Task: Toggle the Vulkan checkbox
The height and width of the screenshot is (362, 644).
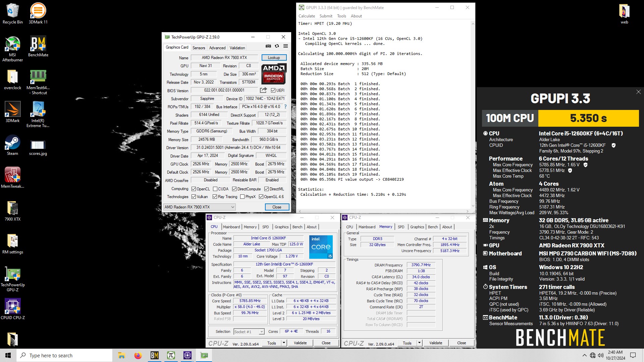Action: click(194, 197)
